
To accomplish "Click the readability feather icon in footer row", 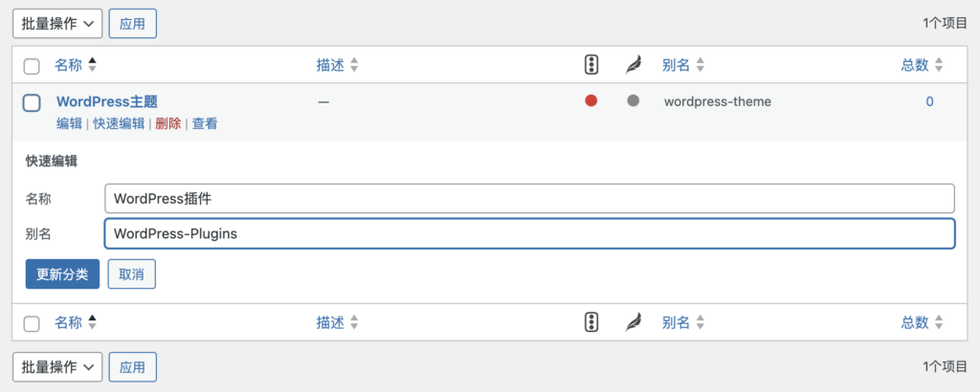I will pos(634,322).
